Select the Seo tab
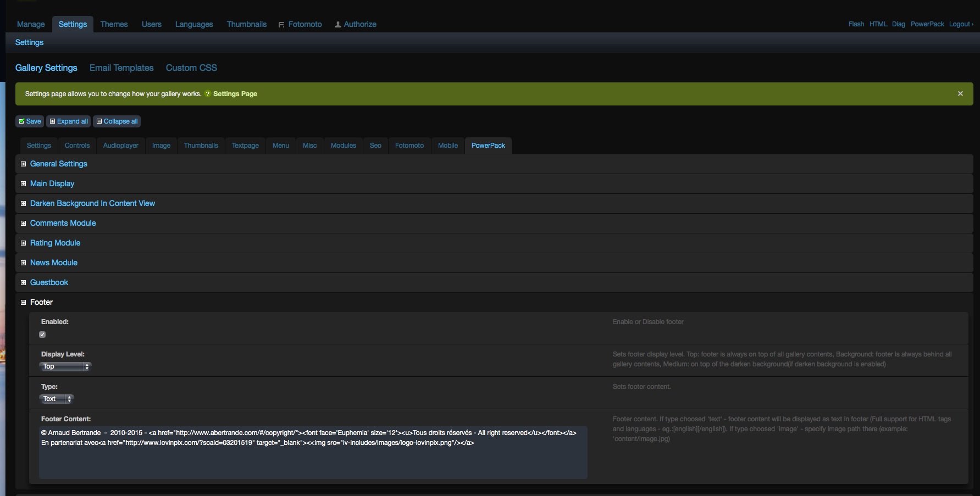 (x=375, y=146)
